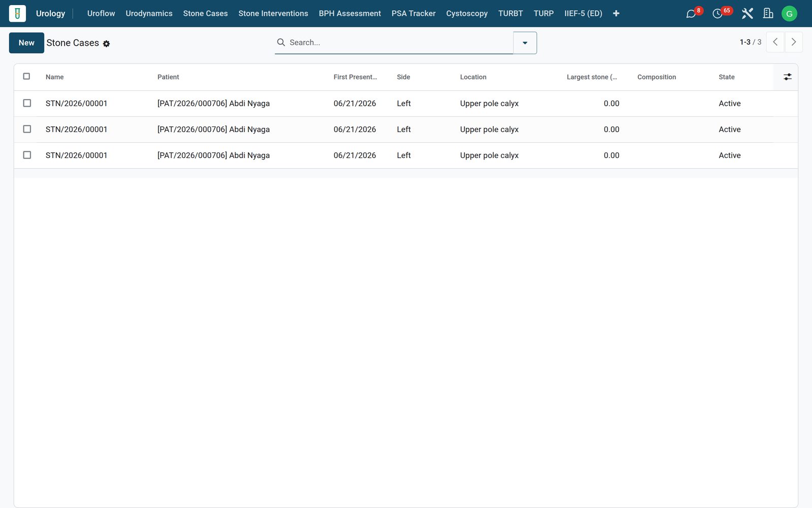This screenshot has height=508, width=812.
Task: Click the New button
Action: [26, 43]
